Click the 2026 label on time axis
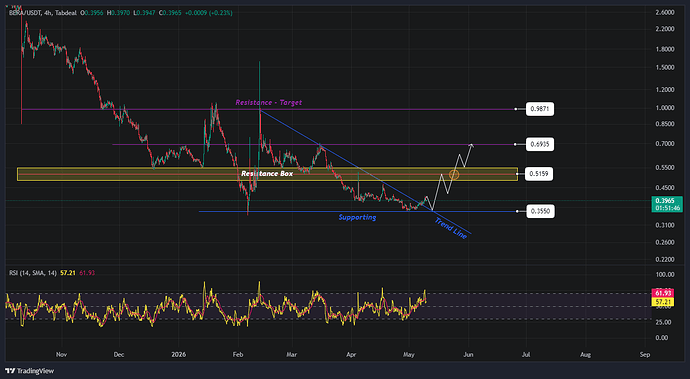 click(x=179, y=354)
